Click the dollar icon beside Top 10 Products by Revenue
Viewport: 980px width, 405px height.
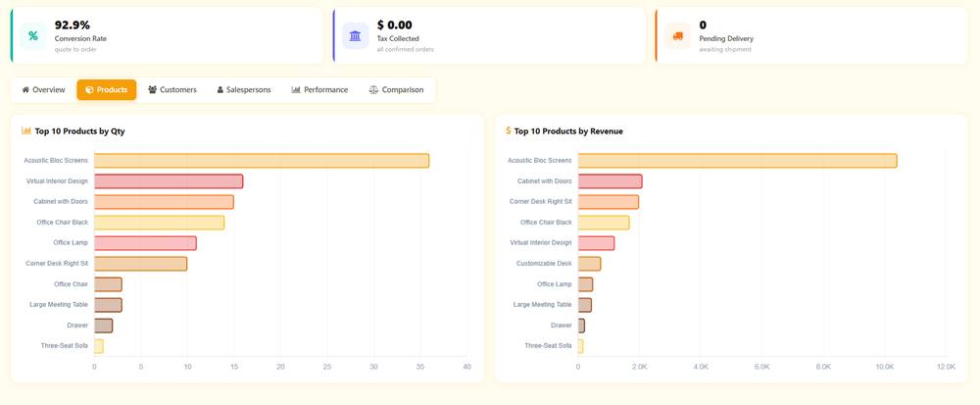point(508,130)
